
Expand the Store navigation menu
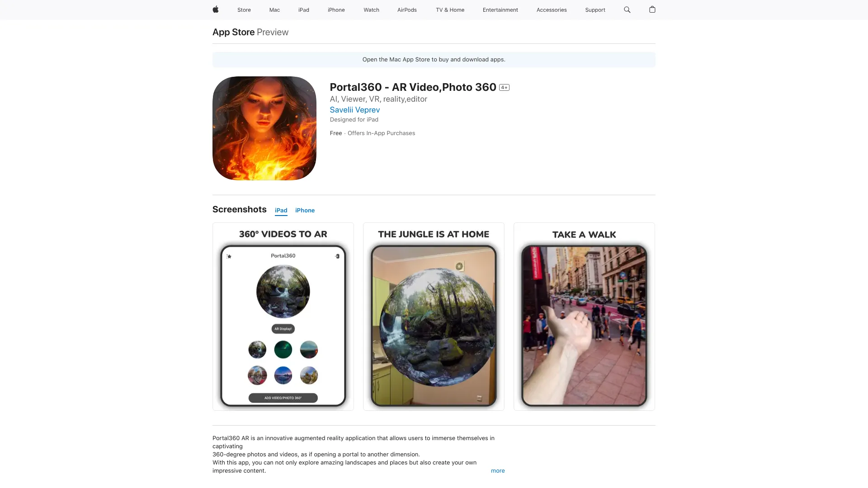pyautogui.click(x=244, y=9)
